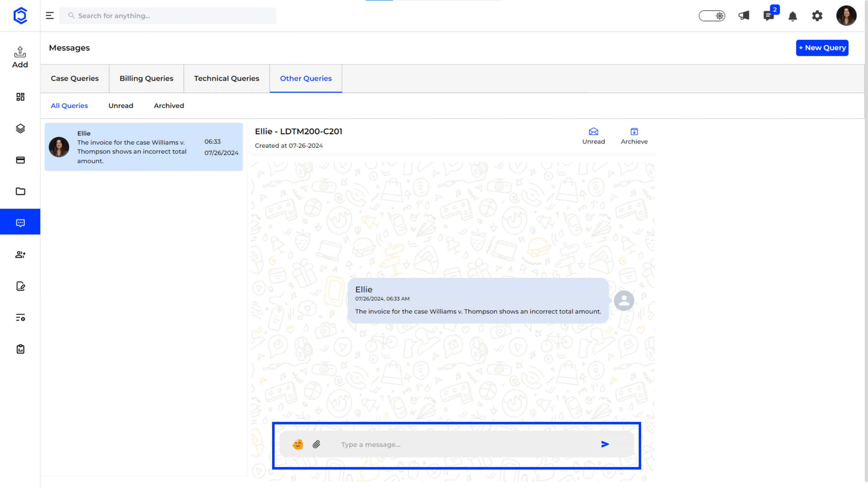Click the 07/26/2024 date in query list

coord(221,153)
